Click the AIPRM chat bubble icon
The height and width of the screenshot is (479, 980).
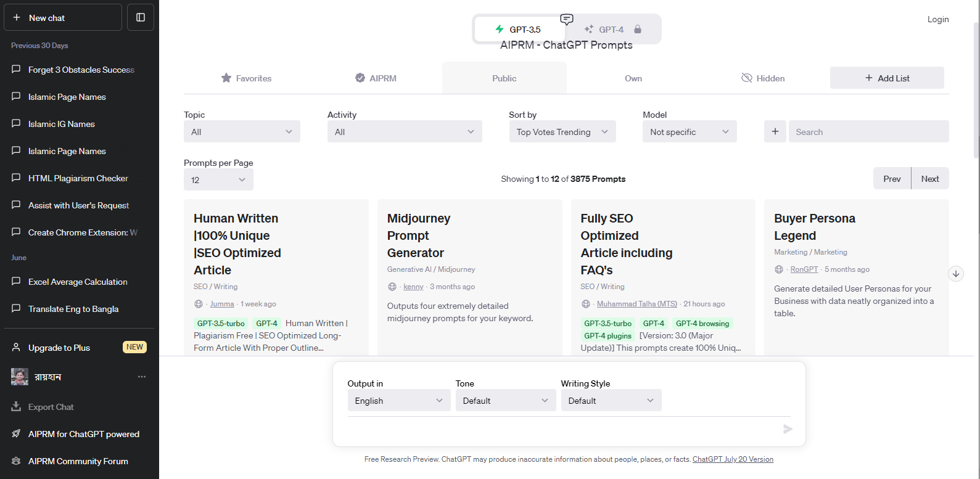(x=567, y=19)
